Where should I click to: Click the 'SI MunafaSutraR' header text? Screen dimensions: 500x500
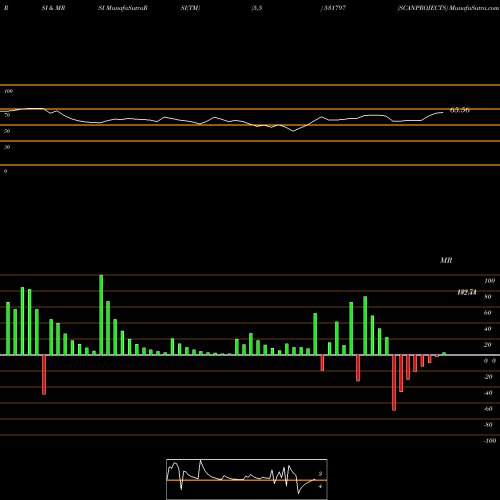point(123,8)
